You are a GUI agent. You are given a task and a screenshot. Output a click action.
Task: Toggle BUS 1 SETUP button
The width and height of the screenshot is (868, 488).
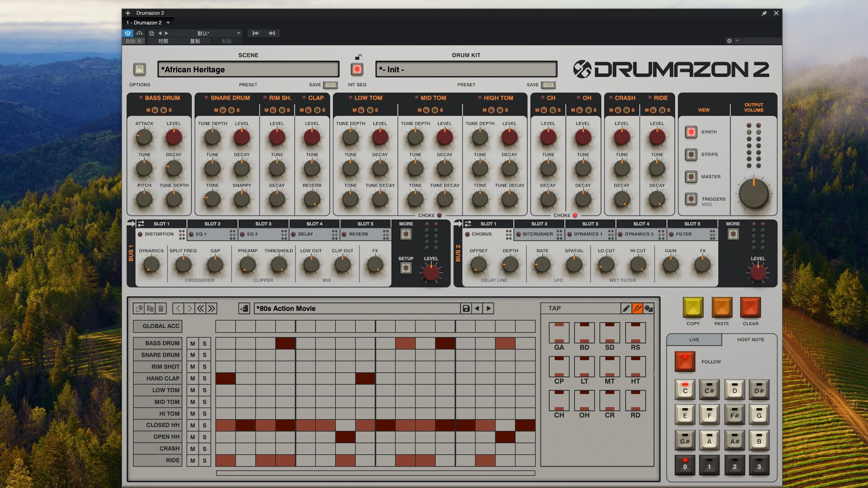click(406, 268)
